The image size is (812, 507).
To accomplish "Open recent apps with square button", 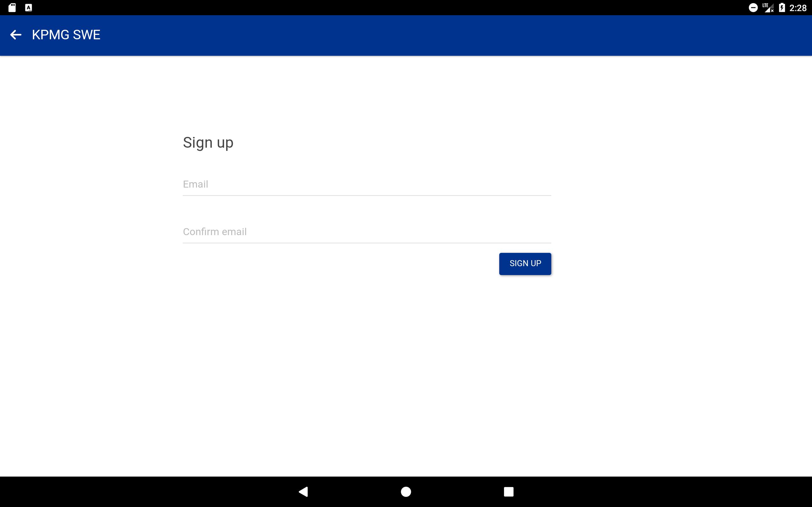I will (509, 491).
